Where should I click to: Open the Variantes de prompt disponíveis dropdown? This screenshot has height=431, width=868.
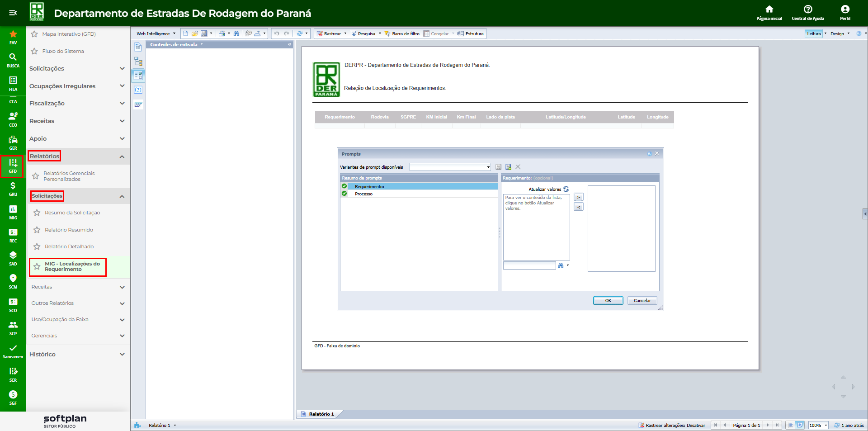(x=450, y=167)
